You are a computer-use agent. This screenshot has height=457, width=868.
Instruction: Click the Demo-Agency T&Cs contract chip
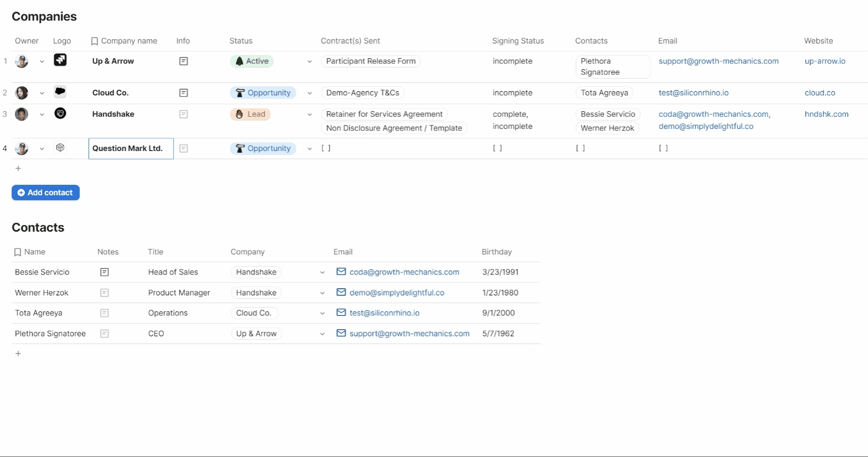coord(363,93)
